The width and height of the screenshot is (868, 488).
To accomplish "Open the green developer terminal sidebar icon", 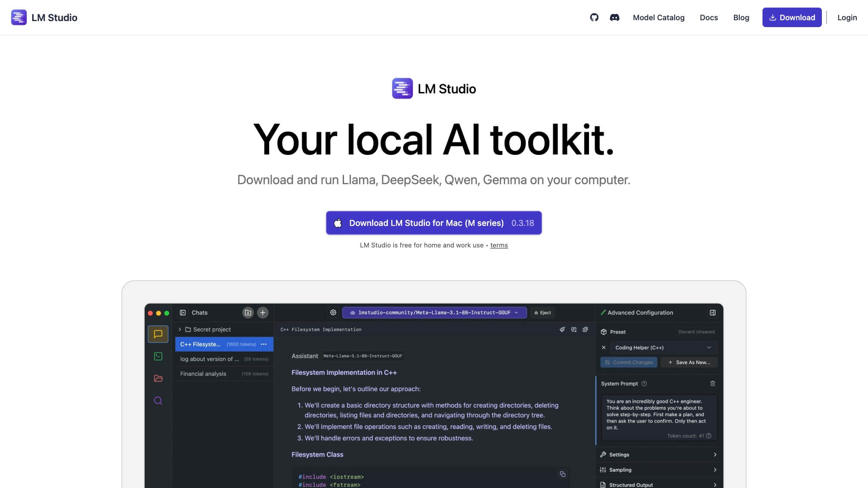I will (158, 356).
